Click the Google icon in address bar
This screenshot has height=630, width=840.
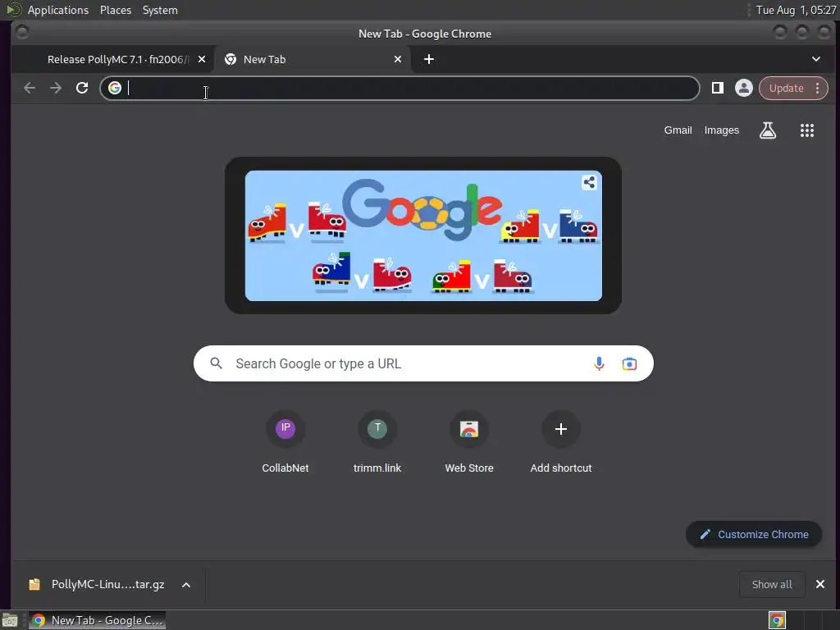pos(115,88)
